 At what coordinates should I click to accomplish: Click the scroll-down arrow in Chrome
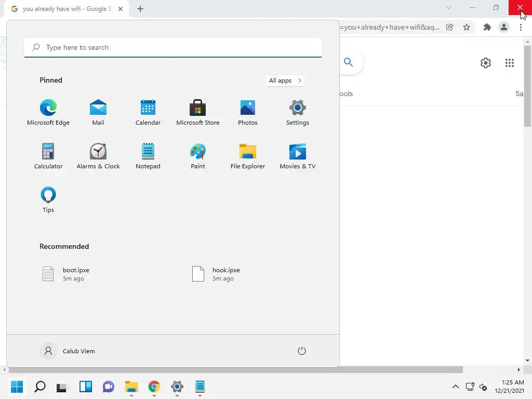(528, 361)
